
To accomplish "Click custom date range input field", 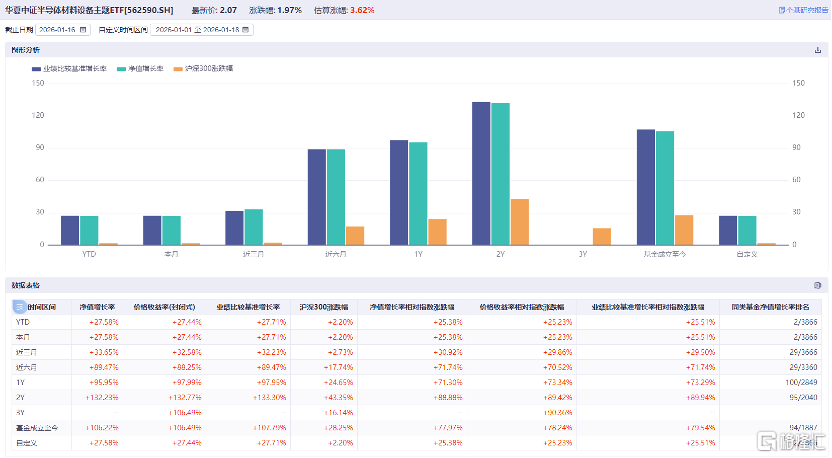I will pyautogui.click(x=202, y=30).
